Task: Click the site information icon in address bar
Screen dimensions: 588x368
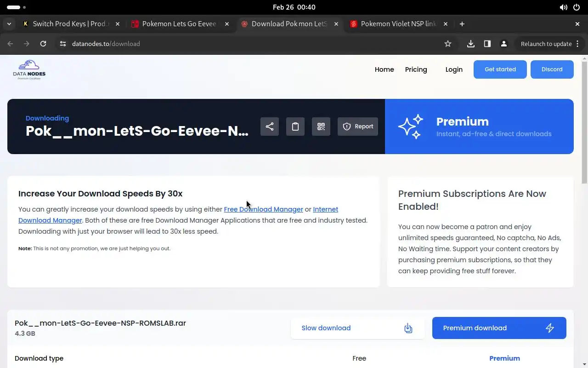Action: click(63, 44)
